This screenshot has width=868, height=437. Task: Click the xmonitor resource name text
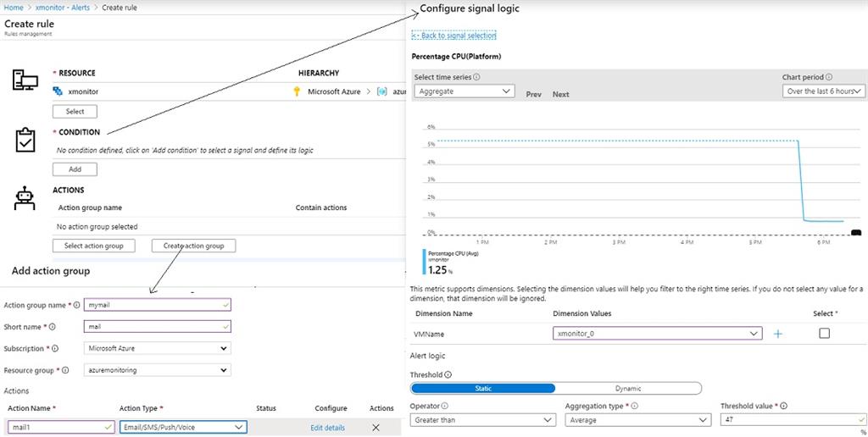point(83,91)
